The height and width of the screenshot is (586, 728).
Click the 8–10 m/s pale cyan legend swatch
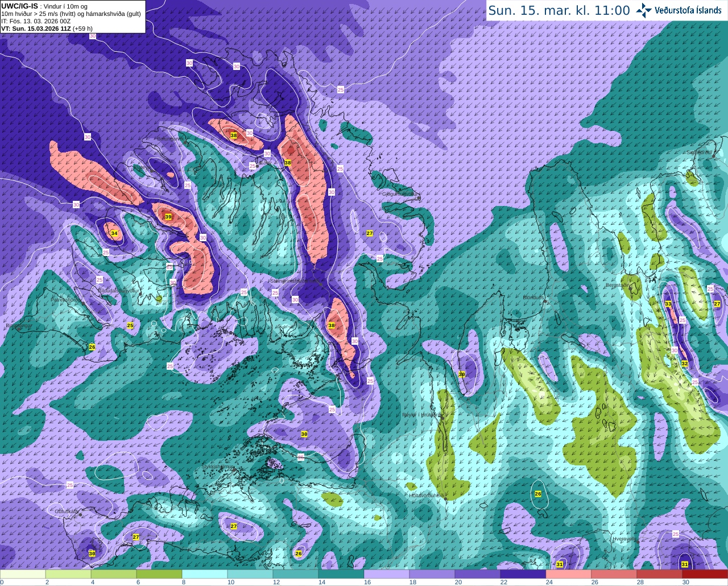click(205, 574)
